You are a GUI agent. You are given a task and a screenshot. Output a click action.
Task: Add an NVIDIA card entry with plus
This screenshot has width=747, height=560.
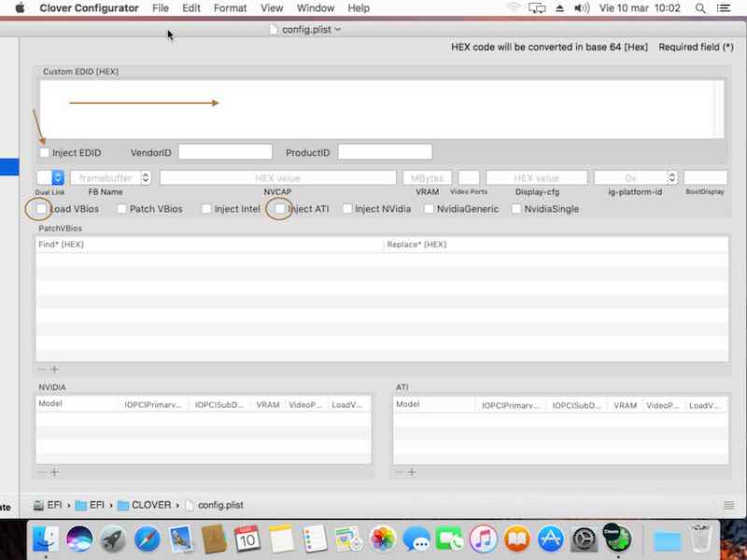click(55, 472)
